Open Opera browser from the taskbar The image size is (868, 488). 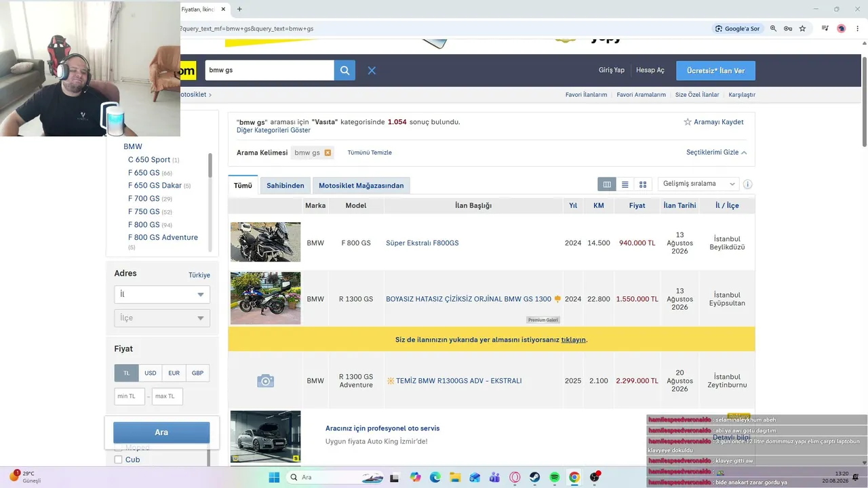tap(515, 477)
